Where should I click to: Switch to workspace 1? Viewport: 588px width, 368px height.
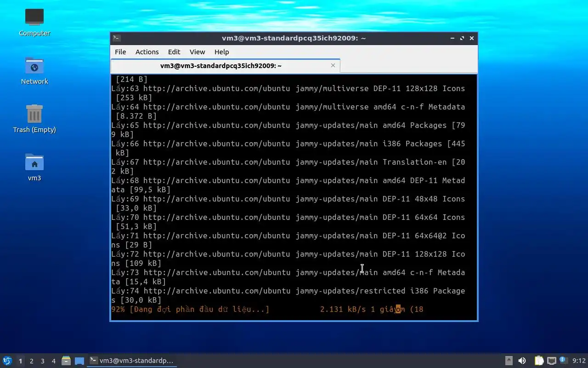pyautogui.click(x=20, y=361)
